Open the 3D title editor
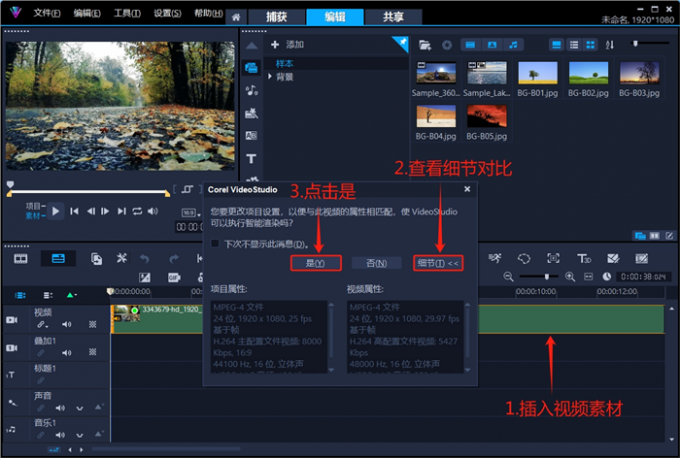This screenshot has width=680, height=458. (584, 258)
